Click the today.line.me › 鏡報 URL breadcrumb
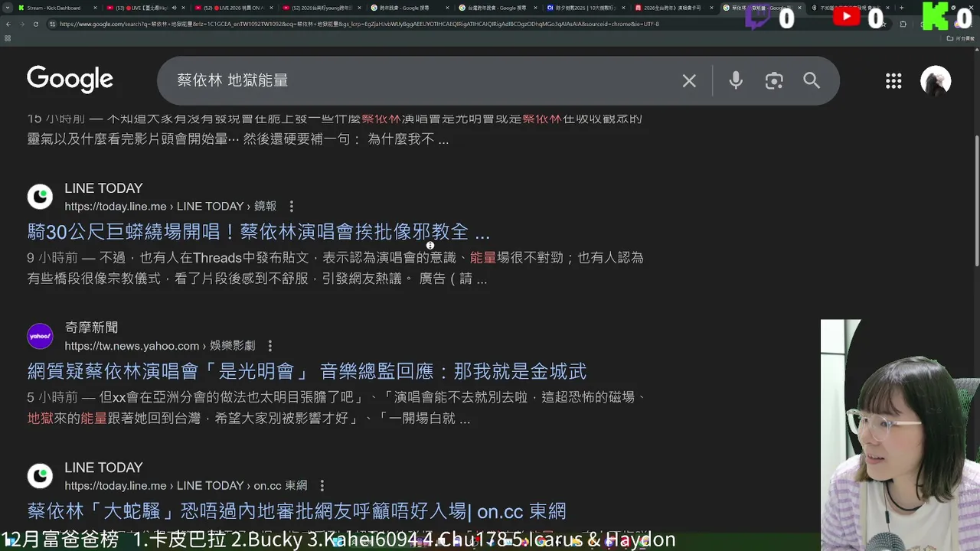980x551 pixels. click(x=170, y=207)
